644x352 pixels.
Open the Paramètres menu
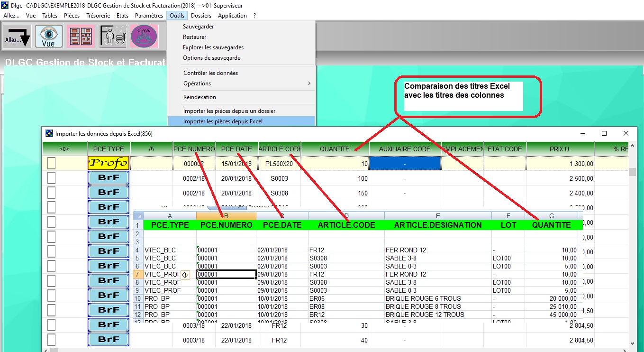[x=149, y=16]
